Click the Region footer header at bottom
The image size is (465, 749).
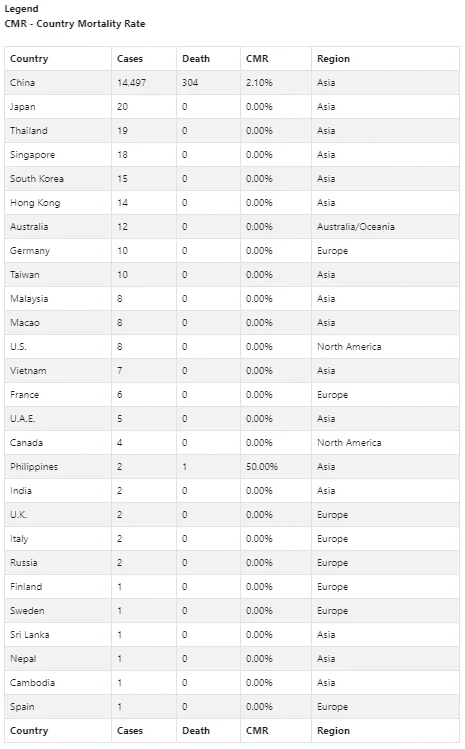pyautogui.click(x=334, y=731)
